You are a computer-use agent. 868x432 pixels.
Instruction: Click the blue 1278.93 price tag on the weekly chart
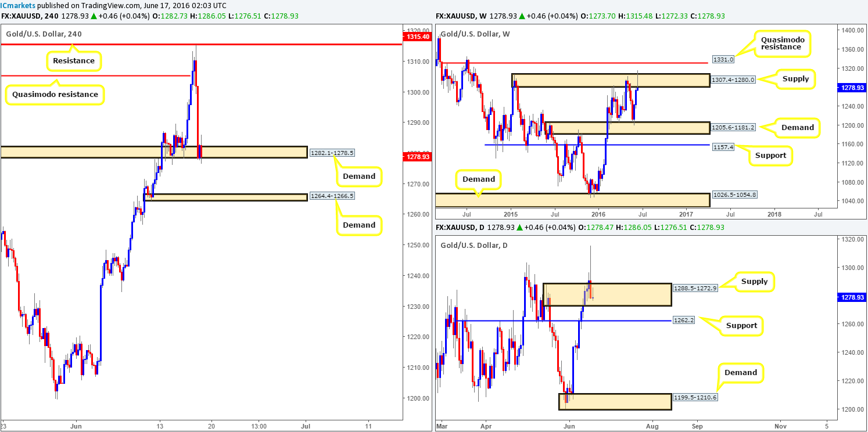tap(852, 88)
